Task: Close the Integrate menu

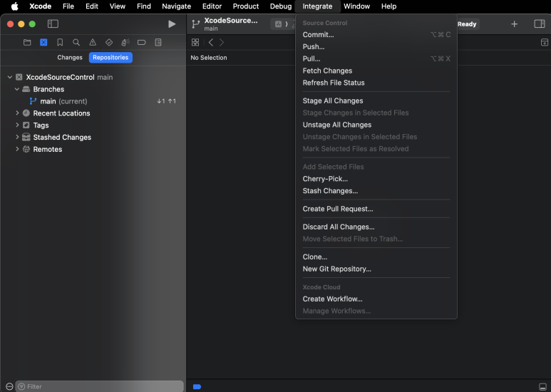Action: 317,6
